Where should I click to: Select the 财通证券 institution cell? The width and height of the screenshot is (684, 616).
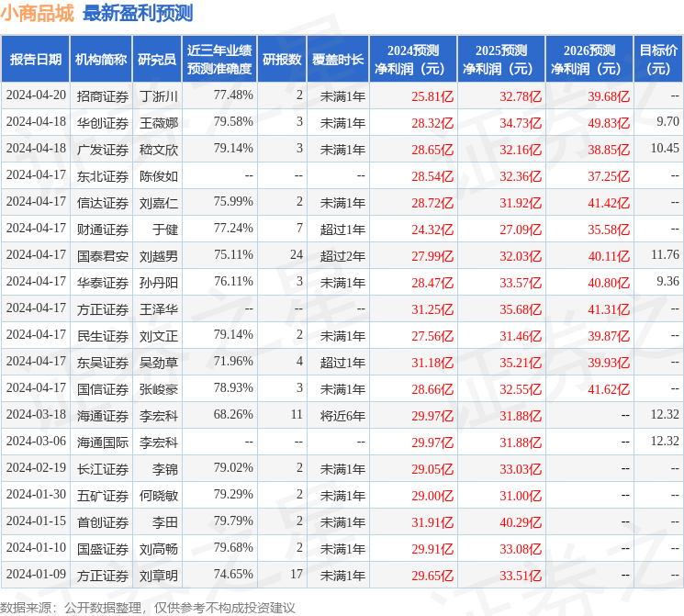pos(103,230)
